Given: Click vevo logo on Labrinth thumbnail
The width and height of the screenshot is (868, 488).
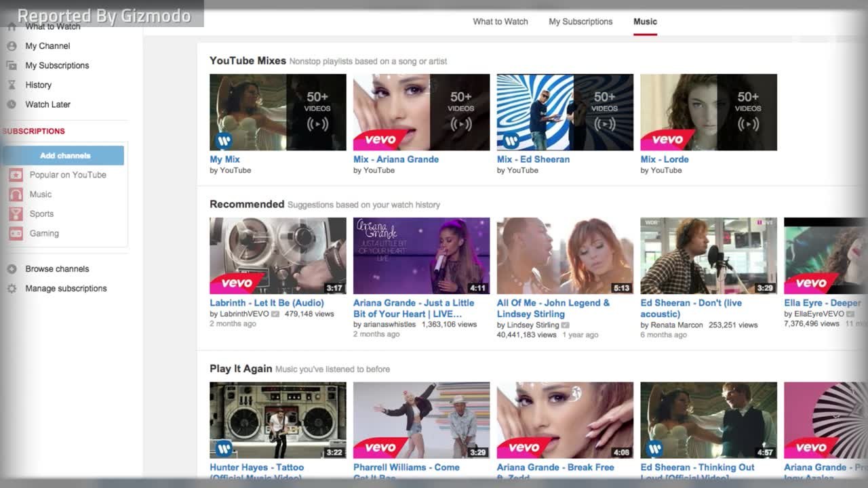Looking at the screenshot, I should click(236, 283).
